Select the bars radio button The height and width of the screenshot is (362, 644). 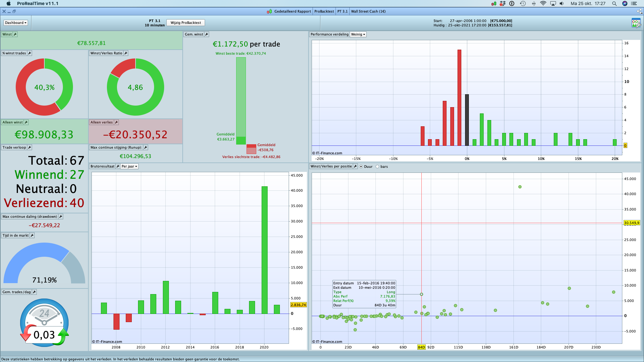(377, 167)
